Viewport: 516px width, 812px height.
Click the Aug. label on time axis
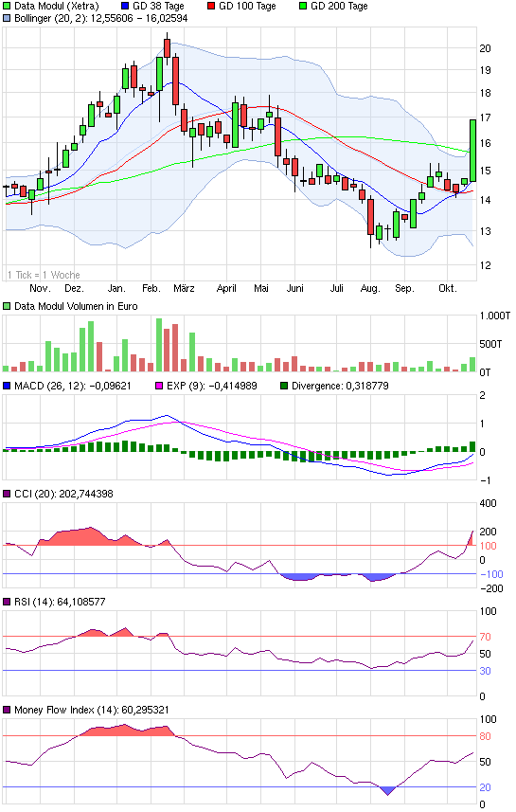370,288
